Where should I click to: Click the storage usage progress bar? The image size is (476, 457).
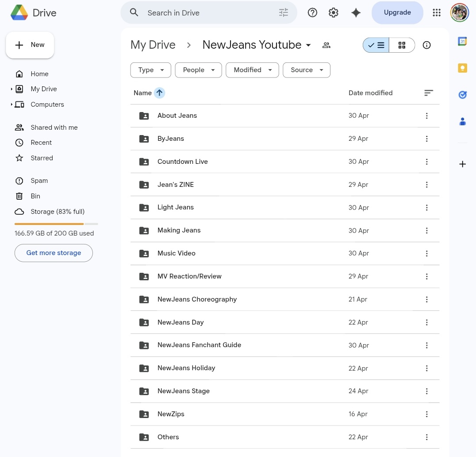pos(56,224)
